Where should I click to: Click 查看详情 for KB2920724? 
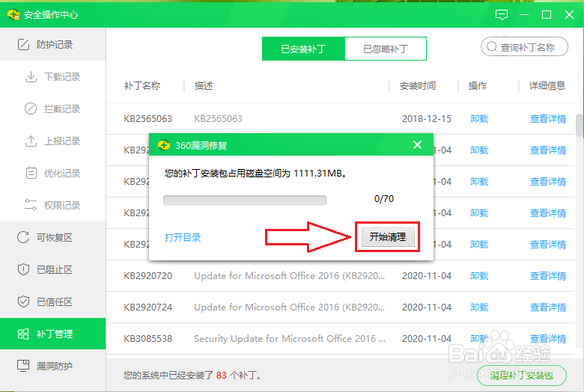(548, 307)
